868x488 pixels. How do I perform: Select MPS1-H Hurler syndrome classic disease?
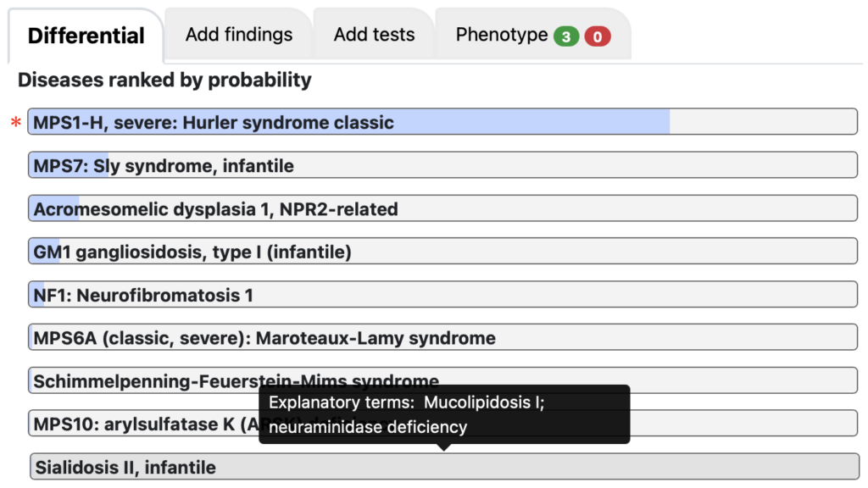[442, 122]
